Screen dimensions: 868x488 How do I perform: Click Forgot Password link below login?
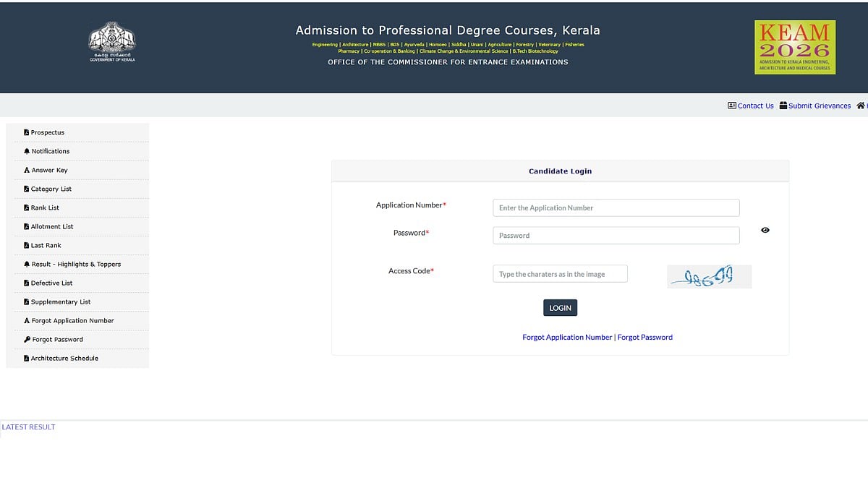point(645,337)
